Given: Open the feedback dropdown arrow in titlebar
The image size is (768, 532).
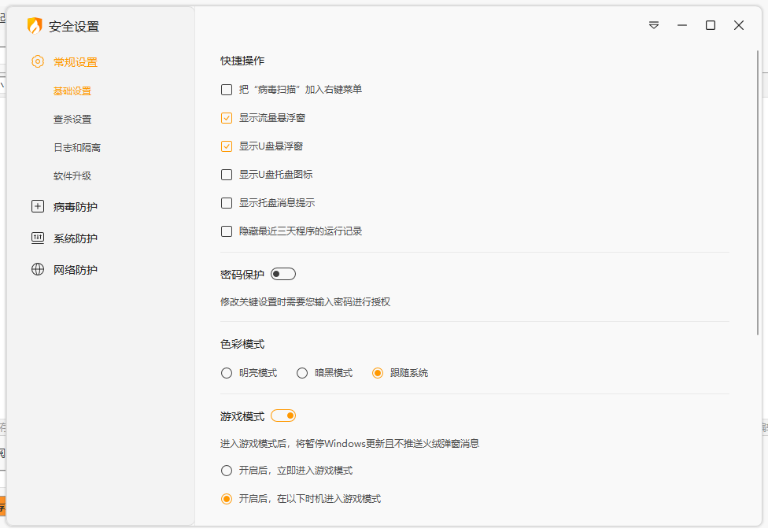Looking at the screenshot, I should point(653,25).
